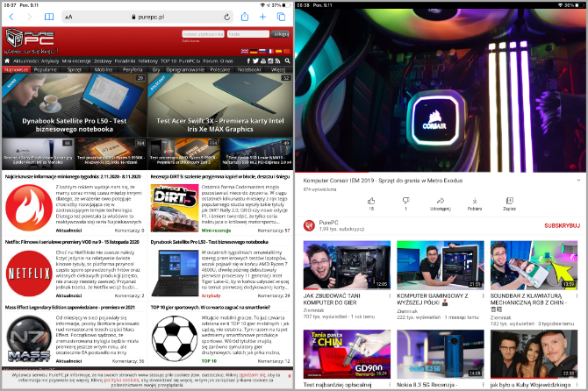Close the cookie notice with X

click(x=290, y=375)
